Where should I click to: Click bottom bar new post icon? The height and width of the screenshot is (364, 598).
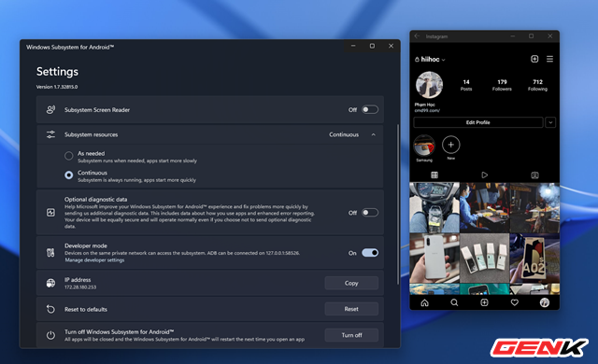point(484,302)
